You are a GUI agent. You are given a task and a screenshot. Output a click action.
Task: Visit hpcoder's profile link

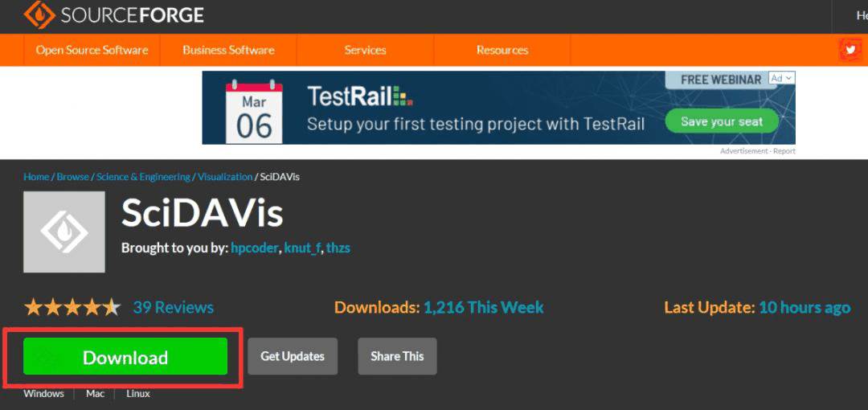click(x=255, y=248)
